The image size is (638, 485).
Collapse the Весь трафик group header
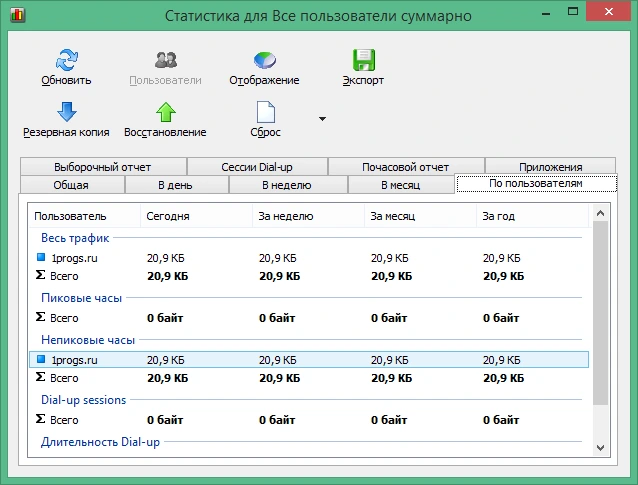tap(75, 238)
